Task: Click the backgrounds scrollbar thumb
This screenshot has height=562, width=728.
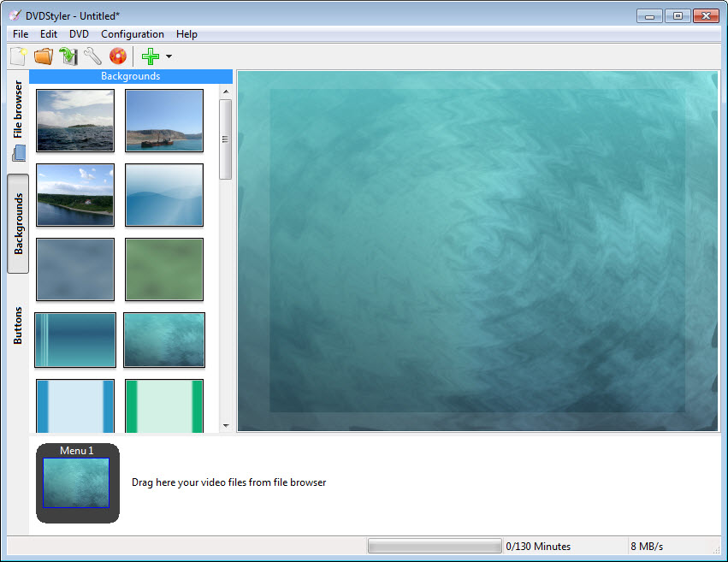Action: (226, 139)
